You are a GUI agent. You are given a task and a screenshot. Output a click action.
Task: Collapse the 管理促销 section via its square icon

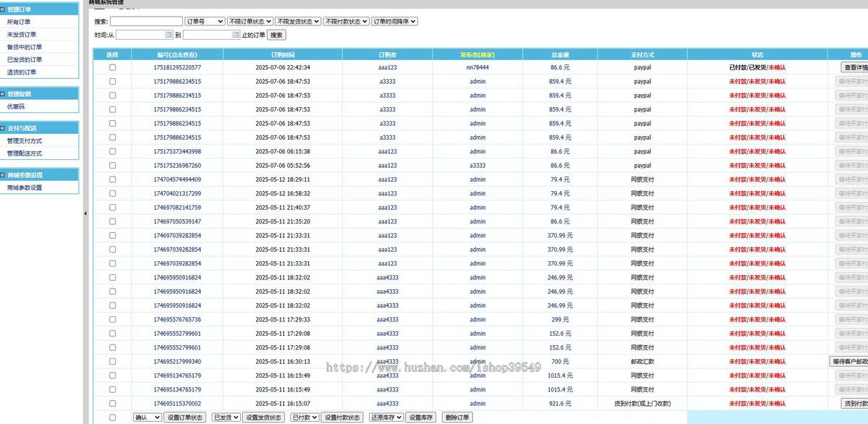(3, 93)
